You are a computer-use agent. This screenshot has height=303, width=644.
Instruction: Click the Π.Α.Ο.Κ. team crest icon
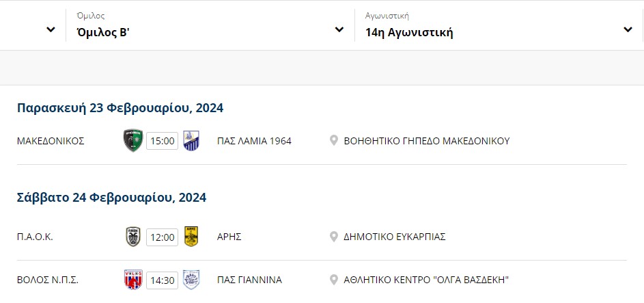(133, 237)
